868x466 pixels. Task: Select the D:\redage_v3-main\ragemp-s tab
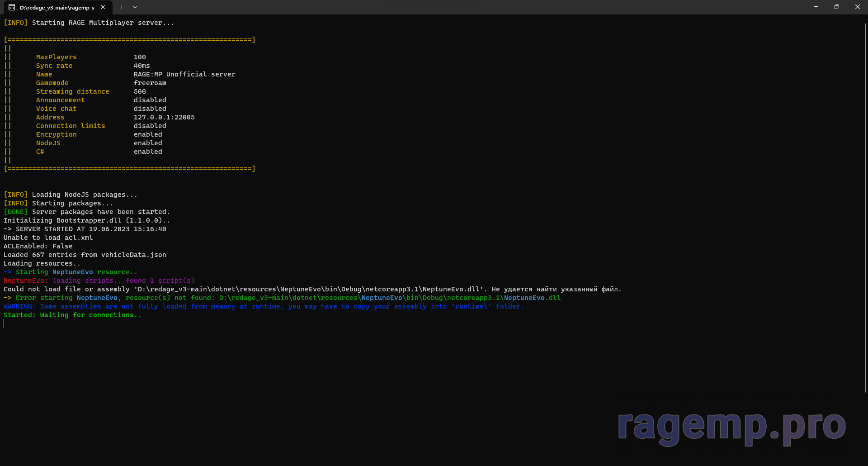click(57, 8)
